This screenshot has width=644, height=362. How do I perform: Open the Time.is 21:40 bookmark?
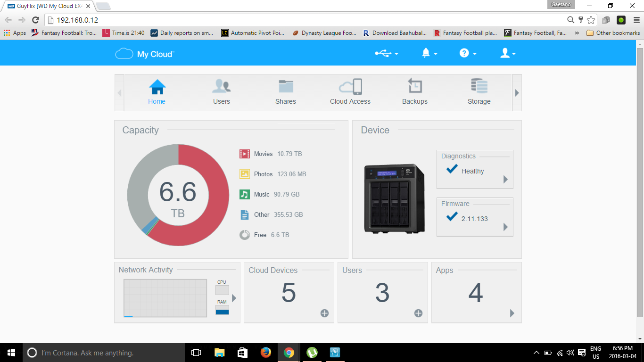point(124,33)
